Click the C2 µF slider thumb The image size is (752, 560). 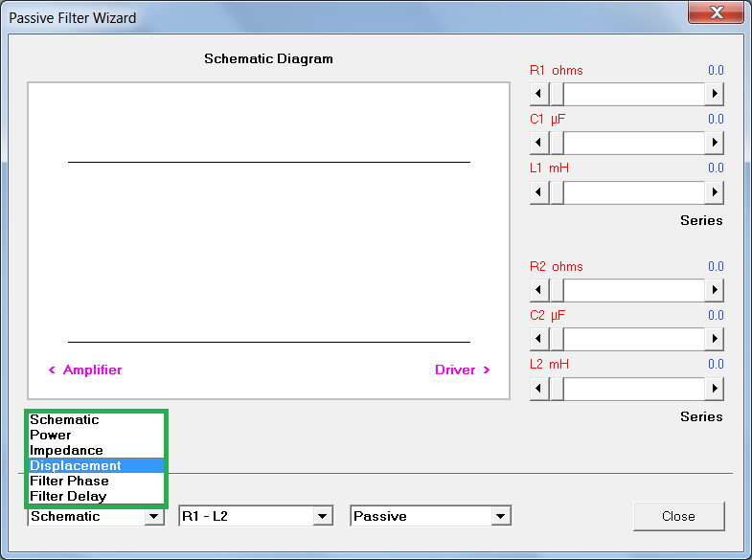click(557, 339)
